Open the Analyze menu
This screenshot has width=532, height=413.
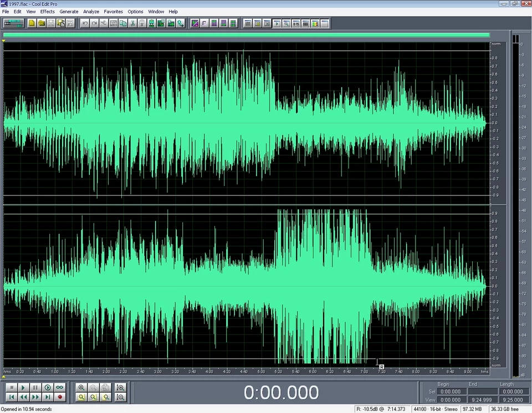[91, 12]
